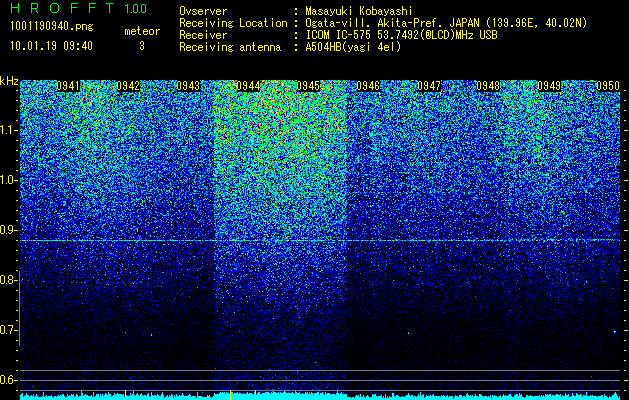
Task: Click the kHz axis unit label
Action: [x=9, y=81]
